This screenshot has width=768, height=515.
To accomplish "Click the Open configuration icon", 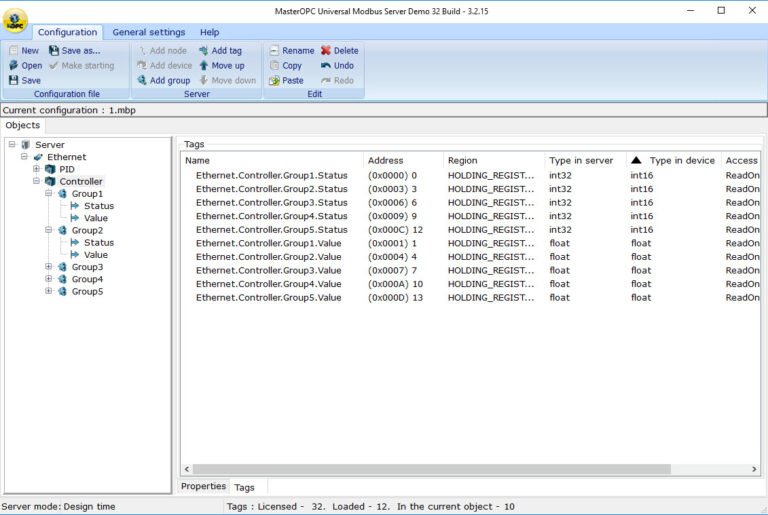I will pos(14,65).
